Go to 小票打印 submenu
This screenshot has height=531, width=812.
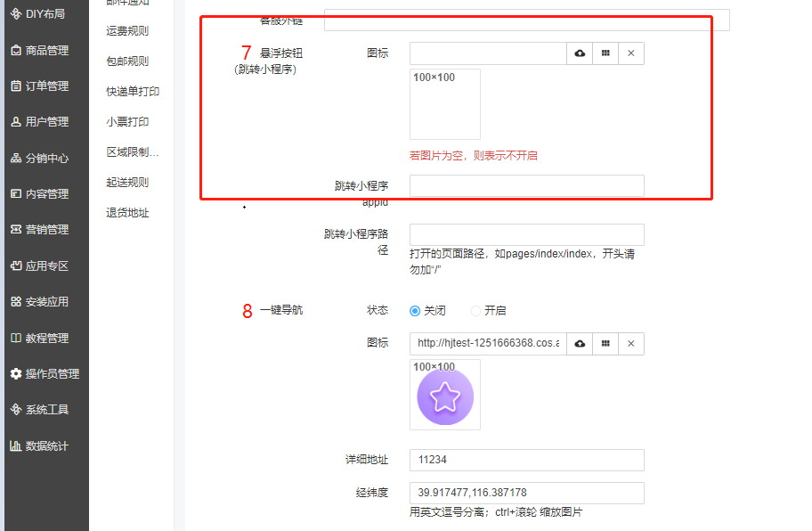pos(127,122)
